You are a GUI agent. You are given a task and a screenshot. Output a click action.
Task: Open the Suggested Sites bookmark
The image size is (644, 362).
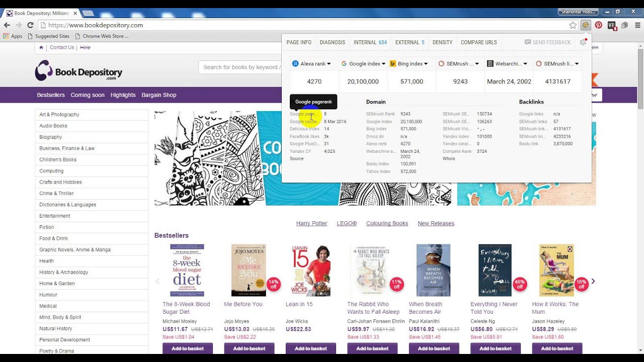(49, 36)
